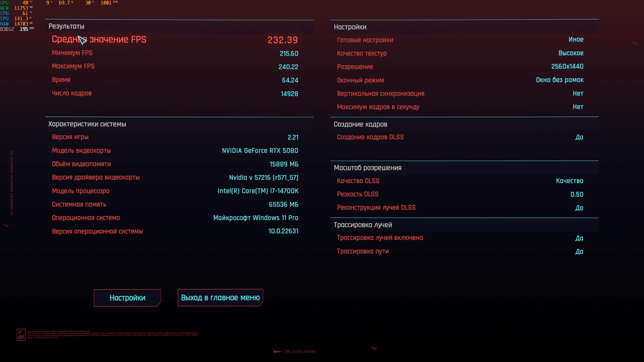The width and height of the screenshot is (644, 362).
Task: Click the V 85 badge icon
Action: click(21, 335)
